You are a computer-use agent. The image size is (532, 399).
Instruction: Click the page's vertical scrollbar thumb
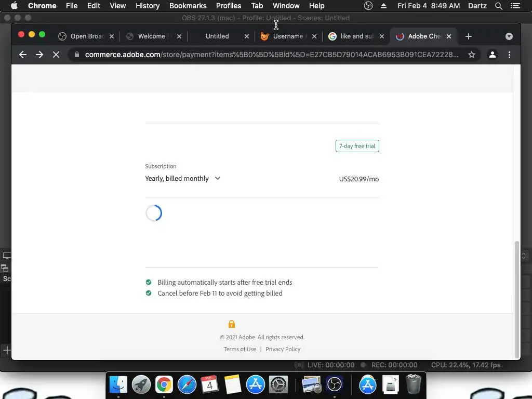pos(517,299)
